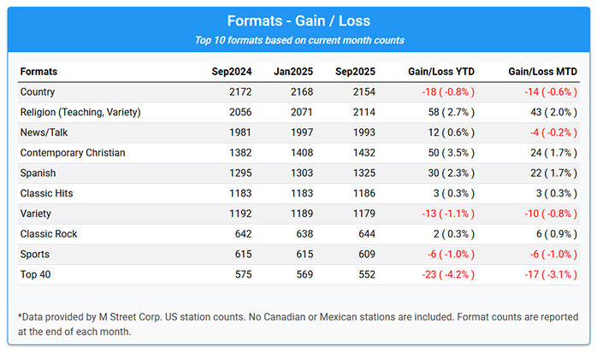Click the News/Talk format name
The width and height of the screenshot is (597, 364).
pos(45,132)
